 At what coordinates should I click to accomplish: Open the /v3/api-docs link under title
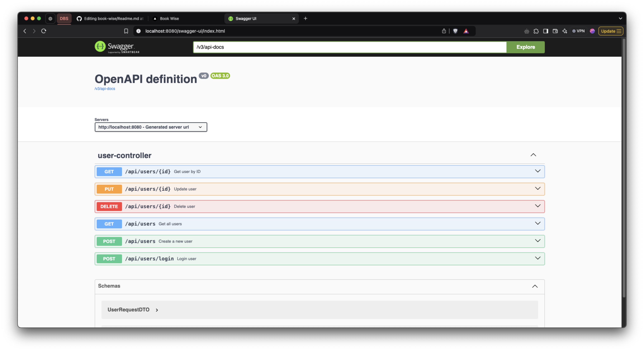pyautogui.click(x=105, y=89)
